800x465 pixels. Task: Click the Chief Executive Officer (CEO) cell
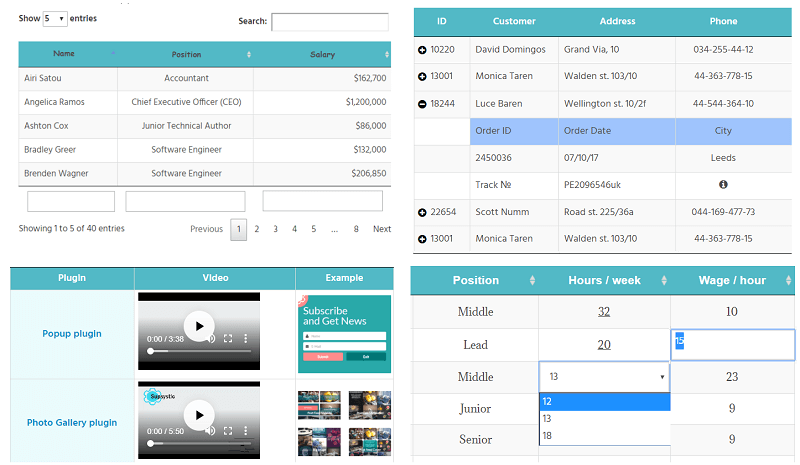(x=186, y=102)
